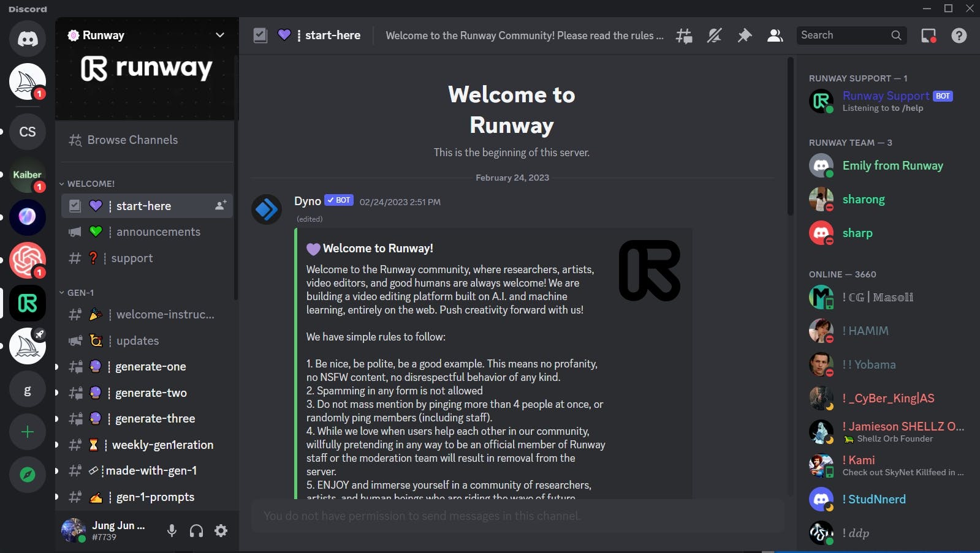Open the weekly-gen1eration channel

[147, 445]
